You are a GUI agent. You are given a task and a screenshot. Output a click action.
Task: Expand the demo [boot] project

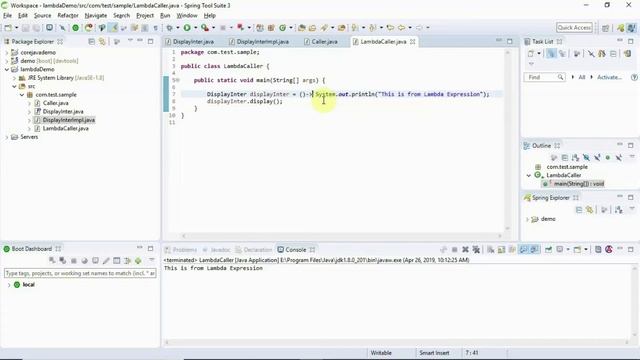[x=7, y=61]
